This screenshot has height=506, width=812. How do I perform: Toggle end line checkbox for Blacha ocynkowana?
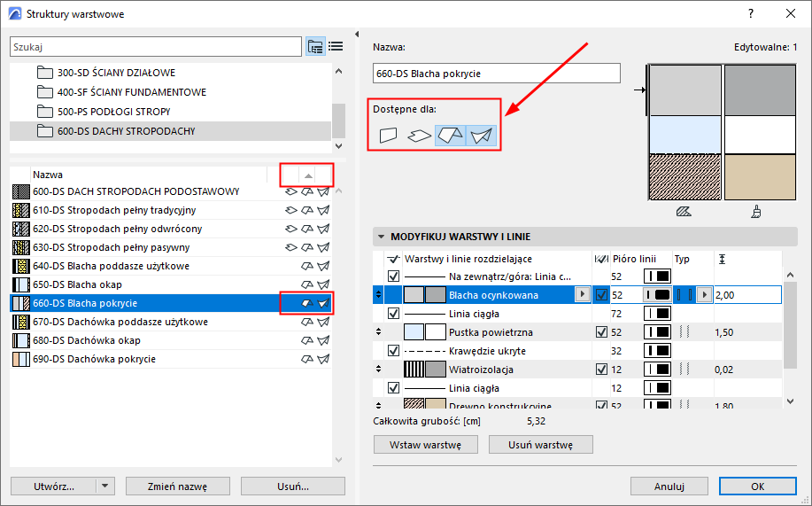click(601, 295)
